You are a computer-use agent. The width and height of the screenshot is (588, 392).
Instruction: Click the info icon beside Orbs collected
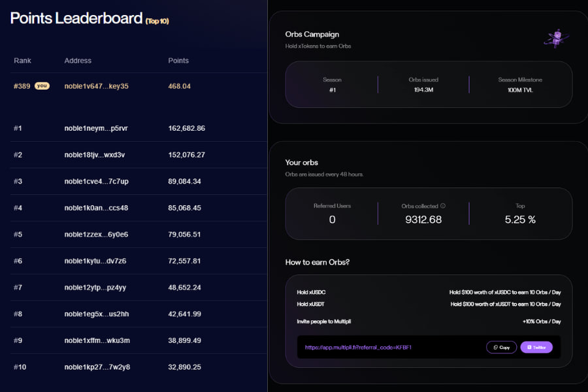pos(443,204)
